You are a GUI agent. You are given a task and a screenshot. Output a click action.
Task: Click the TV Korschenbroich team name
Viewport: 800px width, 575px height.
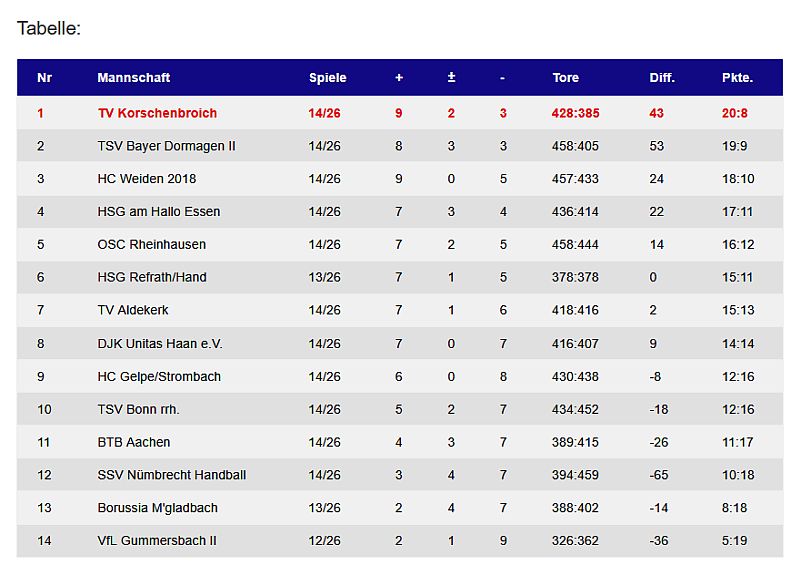[x=157, y=113]
